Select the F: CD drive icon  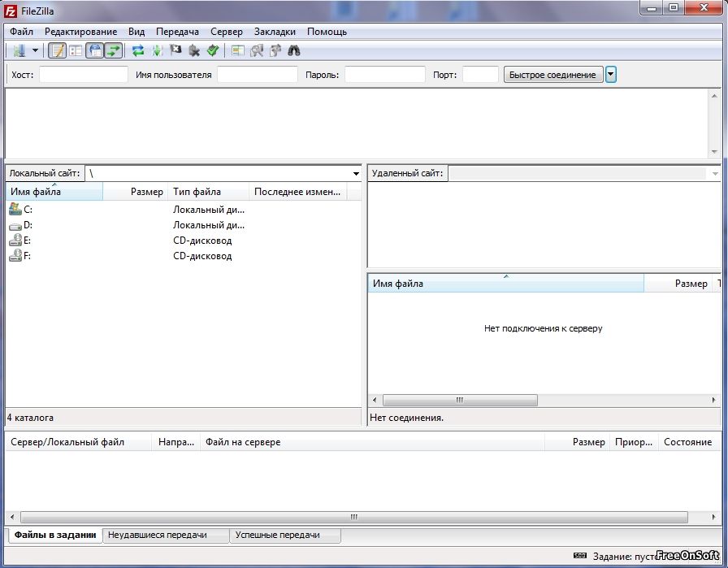point(15,256)
